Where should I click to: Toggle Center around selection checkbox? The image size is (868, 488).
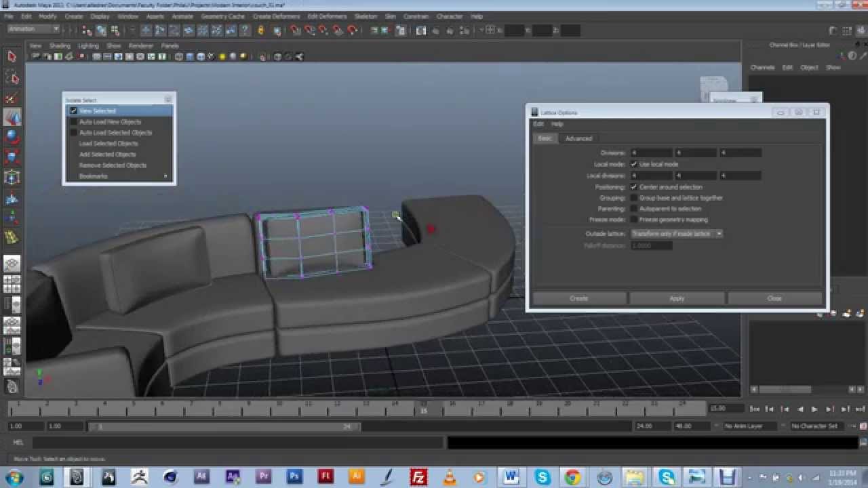[x=633, y=187]
